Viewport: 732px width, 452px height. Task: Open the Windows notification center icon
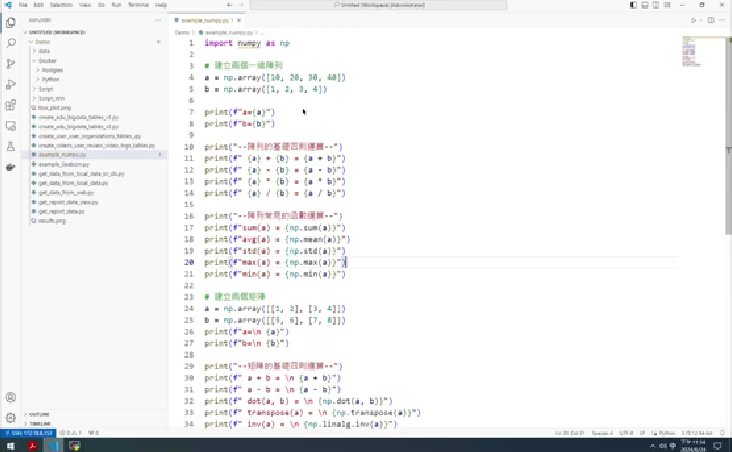718,445
